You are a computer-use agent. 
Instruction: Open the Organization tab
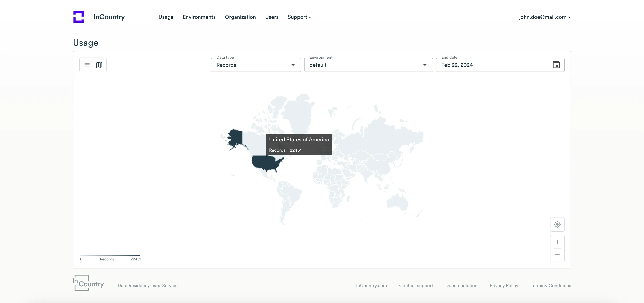point(240,17)
